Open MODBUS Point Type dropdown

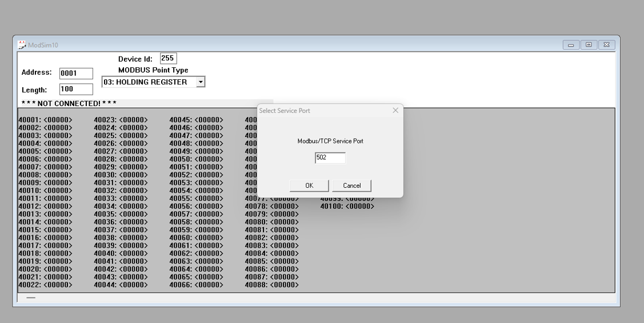tap(201, 82)
